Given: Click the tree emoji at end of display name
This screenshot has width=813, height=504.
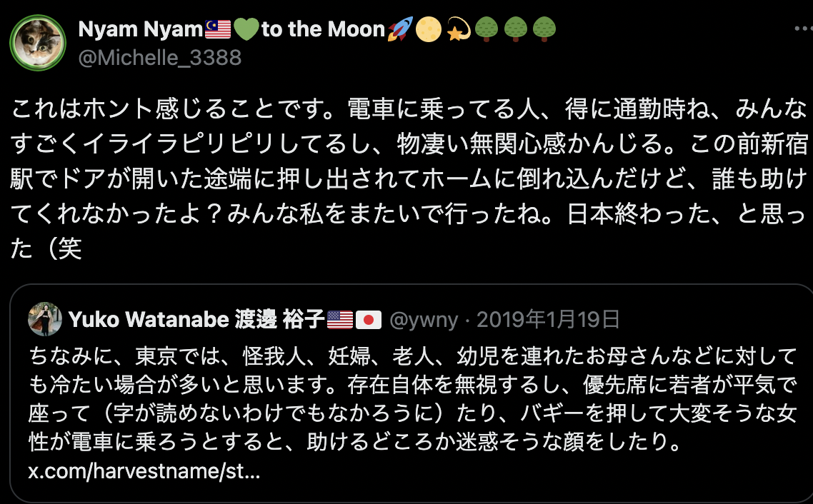Looking at the screenshot, I should coord(546,29).
